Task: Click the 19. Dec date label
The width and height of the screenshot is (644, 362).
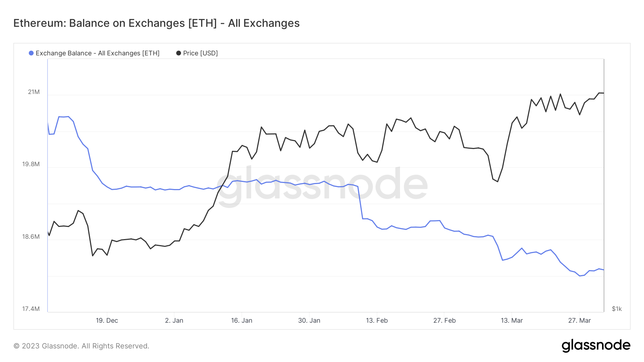Action: tap(107, 321)
